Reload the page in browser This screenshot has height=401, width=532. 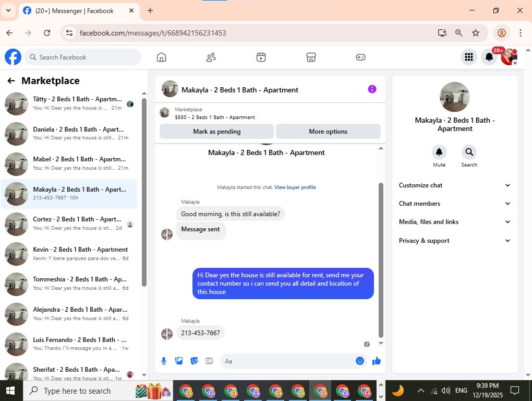click(x=47, y=33)
